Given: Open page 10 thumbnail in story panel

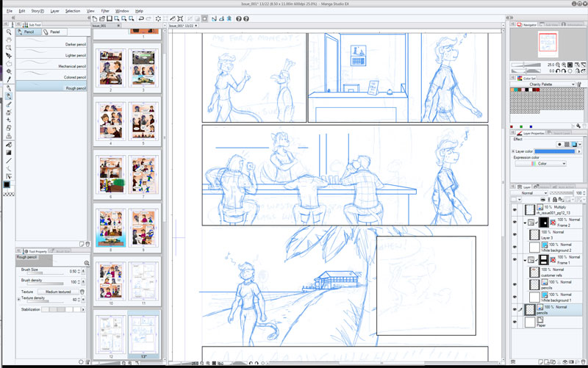Looking at the screenshot, I should pos(111,281).
